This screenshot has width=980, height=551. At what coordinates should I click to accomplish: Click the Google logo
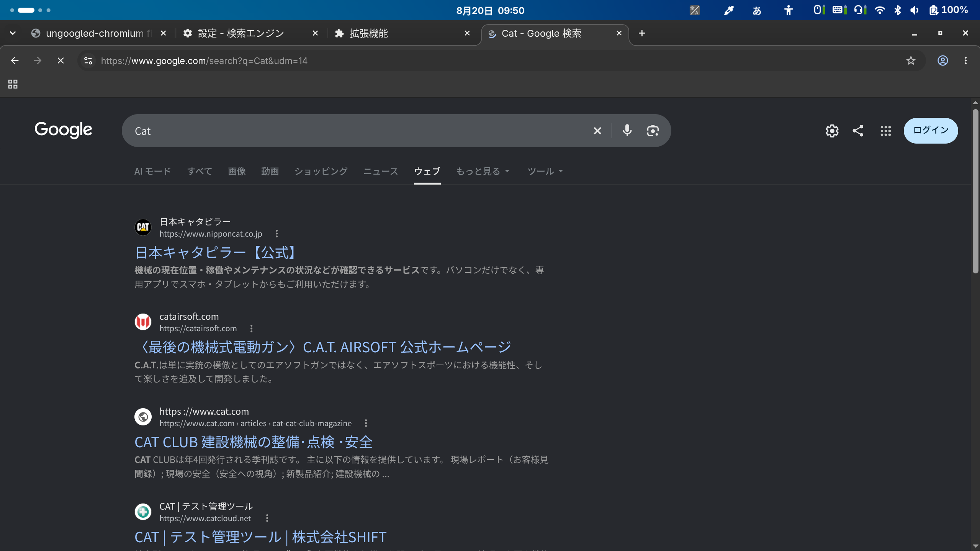click(64, 130)
